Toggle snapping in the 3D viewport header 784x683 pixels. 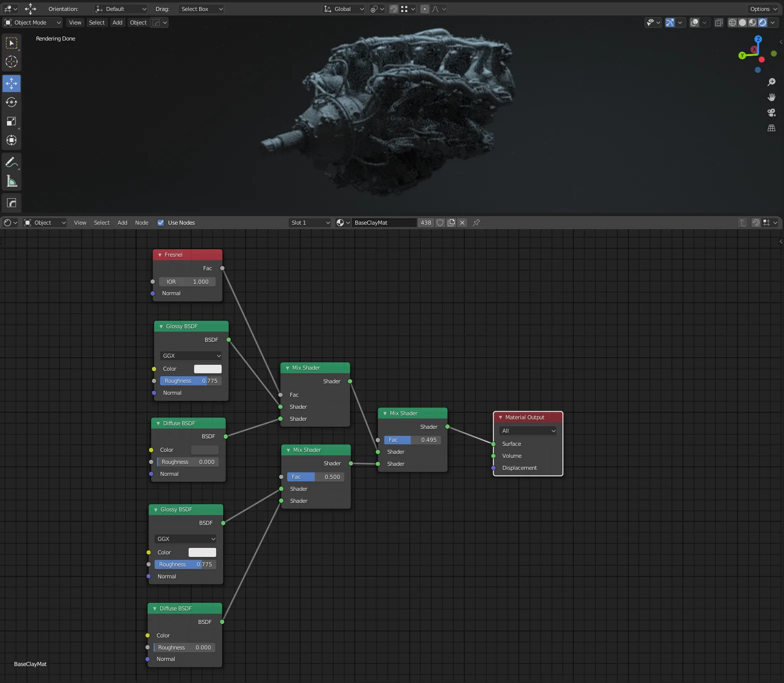[394, 9]
